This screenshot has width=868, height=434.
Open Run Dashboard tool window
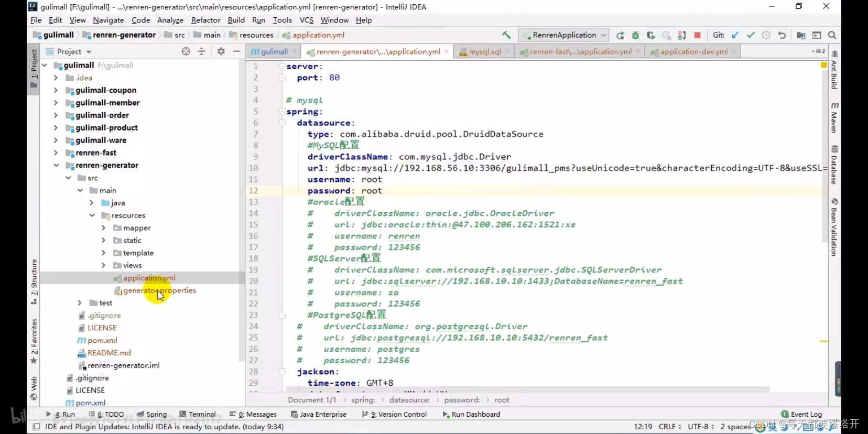471,414
